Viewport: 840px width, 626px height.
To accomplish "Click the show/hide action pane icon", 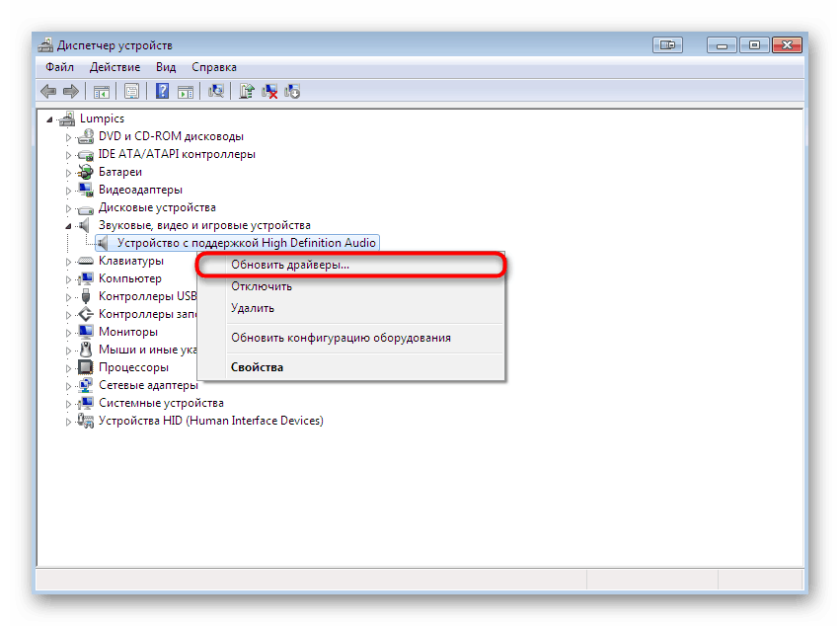I will tap(186, 92).
